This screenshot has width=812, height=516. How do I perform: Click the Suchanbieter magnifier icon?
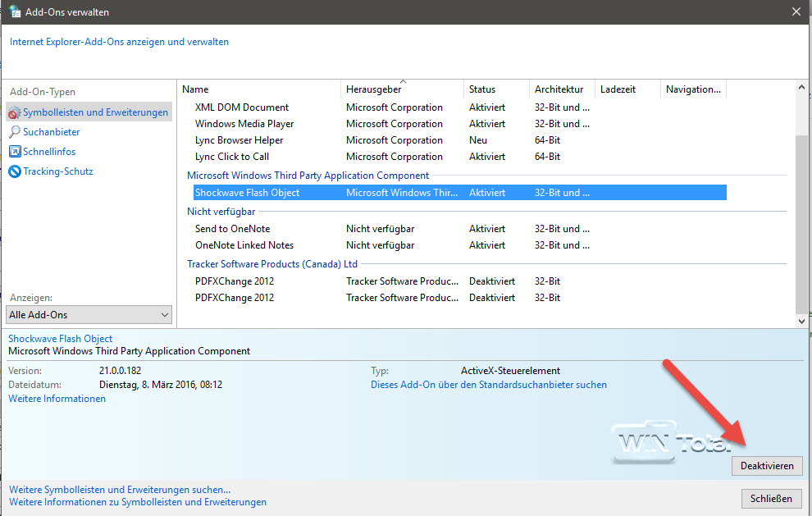pyautogui.click(x=15, y=132)
